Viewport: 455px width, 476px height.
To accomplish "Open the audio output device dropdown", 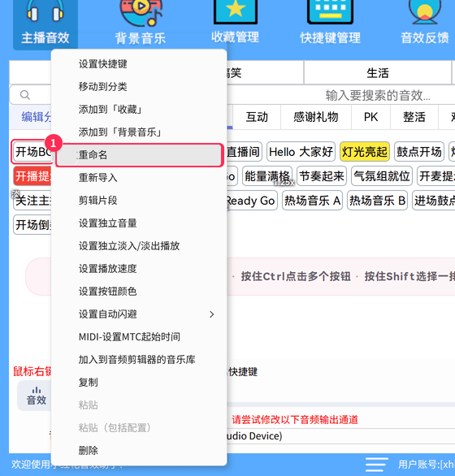I will pos(340,436).
